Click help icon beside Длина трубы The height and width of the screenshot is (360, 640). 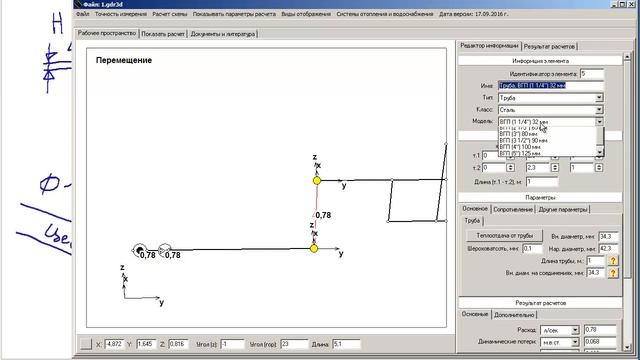(613, 260)
